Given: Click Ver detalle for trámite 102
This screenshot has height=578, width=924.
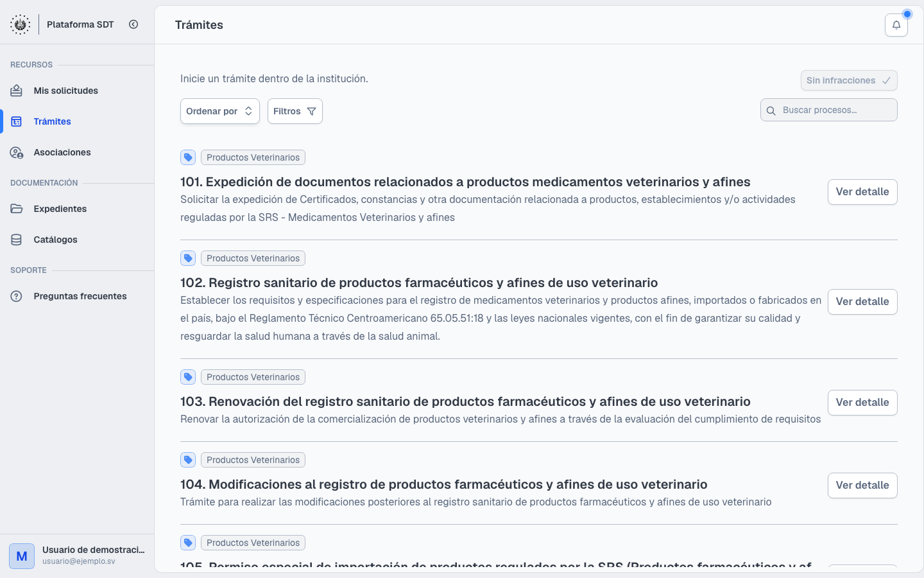Looking at the screenshot, I should [862, 302].
